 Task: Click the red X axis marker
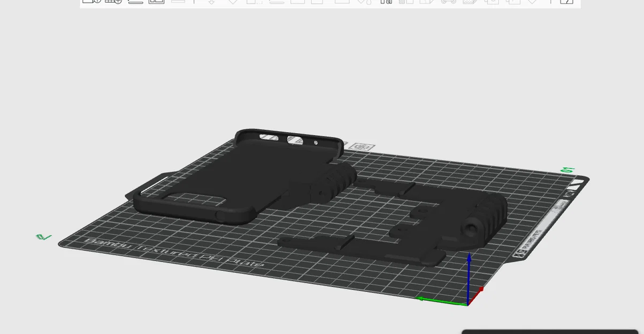tap(480, 290)
